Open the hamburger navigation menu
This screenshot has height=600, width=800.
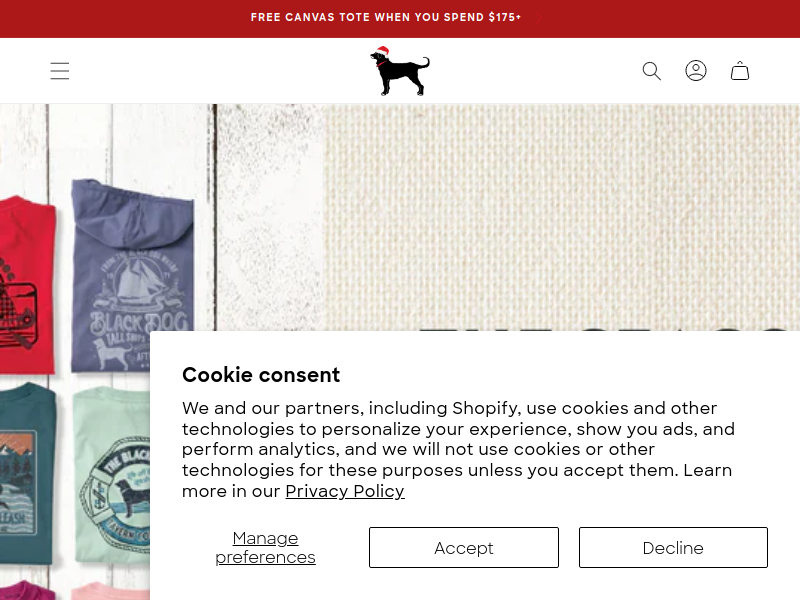pyautogui.click(x=60, y=71)
